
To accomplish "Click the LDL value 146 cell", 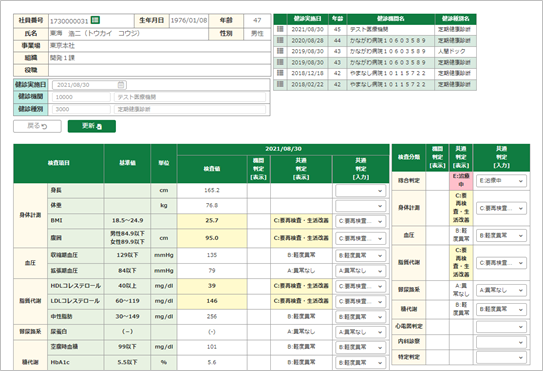I will click(212, 301).
